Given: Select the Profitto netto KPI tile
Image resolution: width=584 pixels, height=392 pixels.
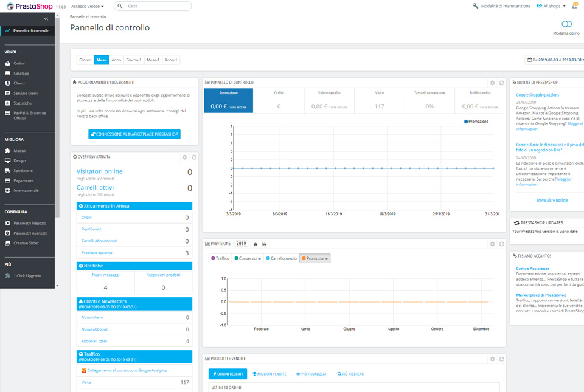Looking at the screenshot, I should 480,100.
